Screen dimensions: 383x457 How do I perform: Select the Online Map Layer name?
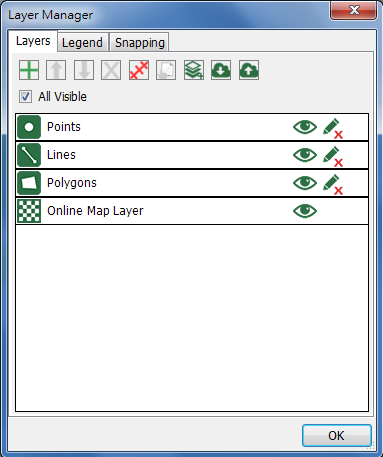95,211
